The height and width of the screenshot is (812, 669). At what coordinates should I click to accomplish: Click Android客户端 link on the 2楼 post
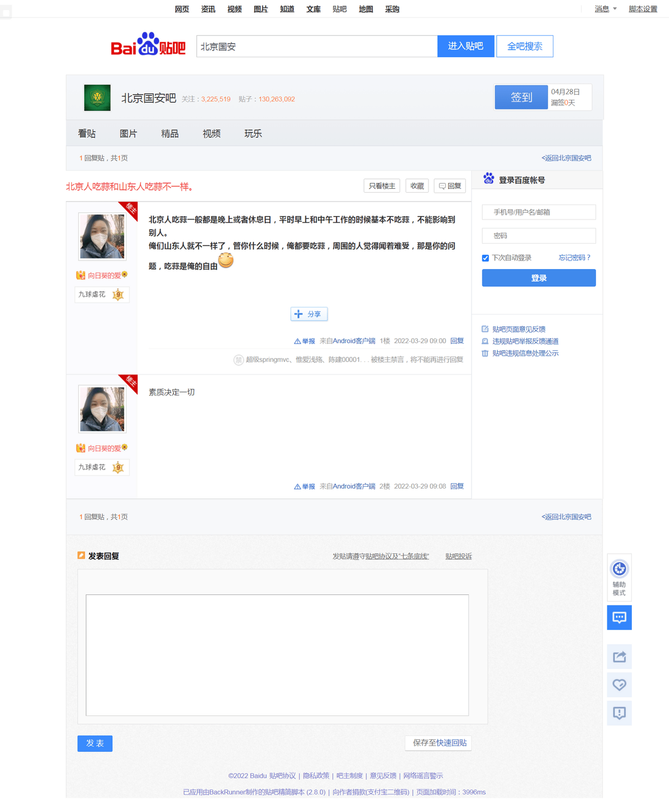[x=354, y=487]
